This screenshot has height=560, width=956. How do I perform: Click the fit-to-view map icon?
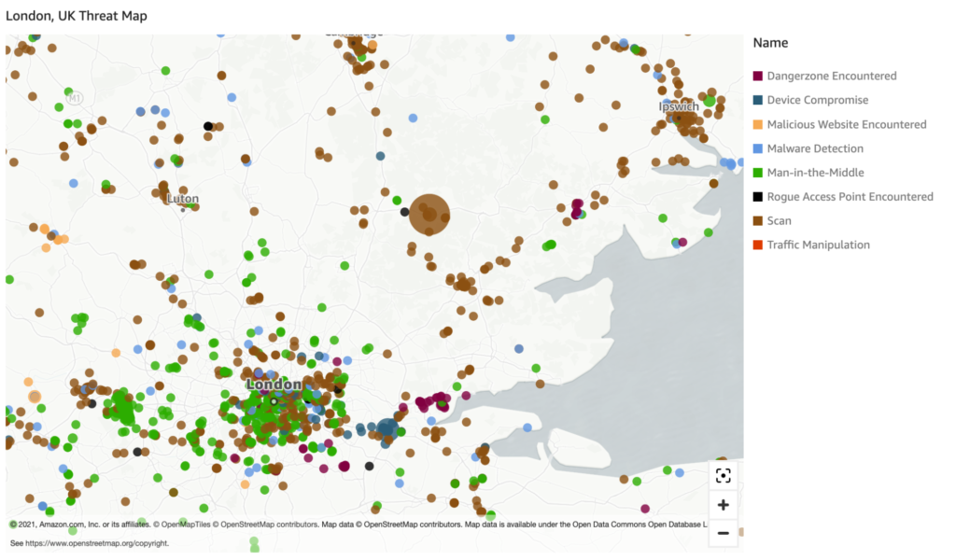pos(723,475)
